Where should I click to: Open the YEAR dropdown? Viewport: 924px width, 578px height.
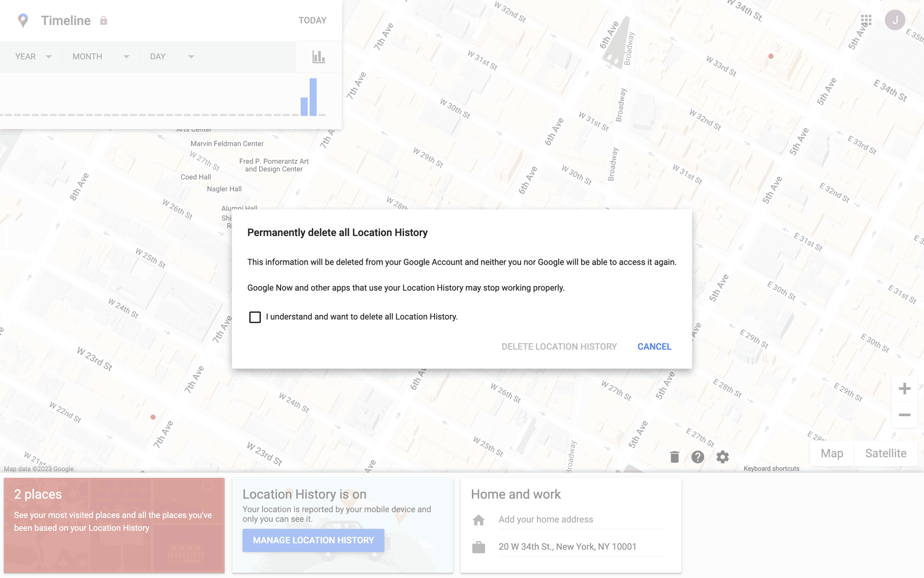tap(33, 57)
